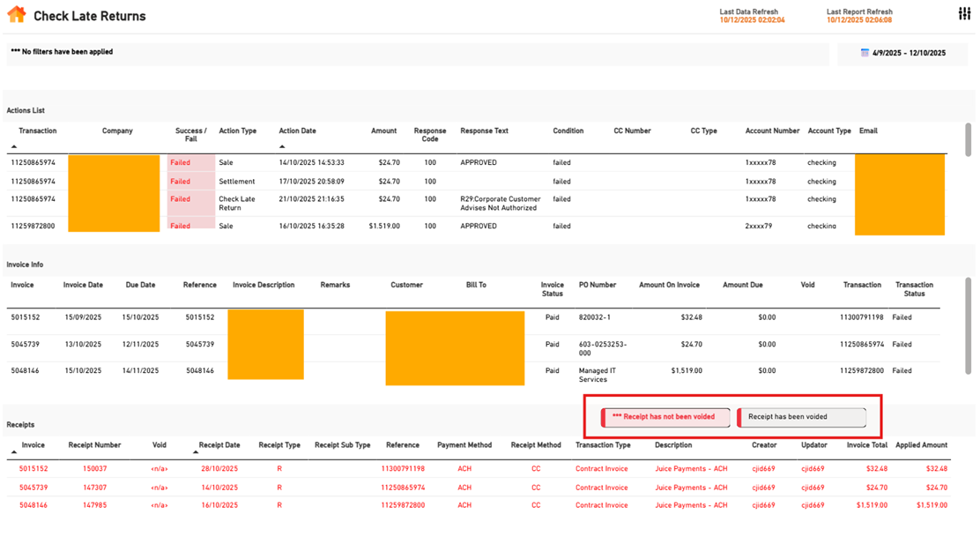Sort Actions List by Action Date arrow
Screen dimensions: 980x544
282,146
